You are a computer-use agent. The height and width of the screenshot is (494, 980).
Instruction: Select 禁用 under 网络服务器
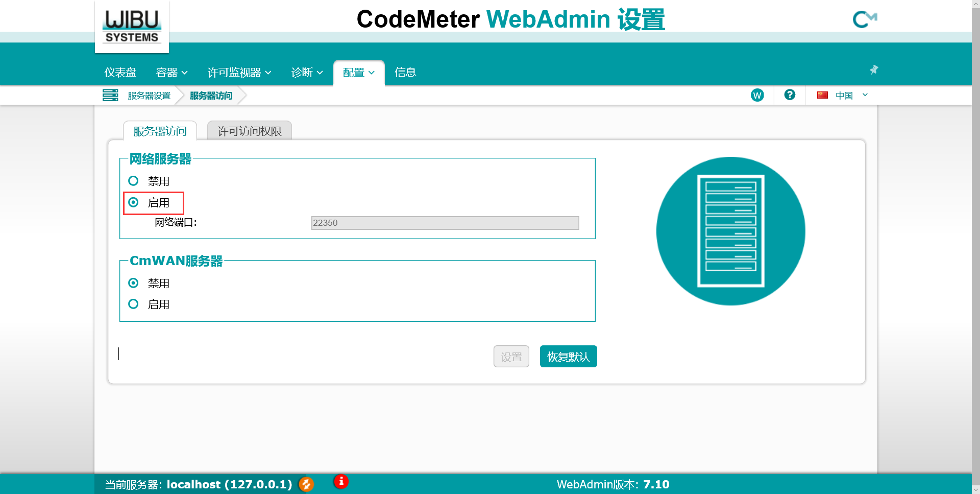click(133, 181)
